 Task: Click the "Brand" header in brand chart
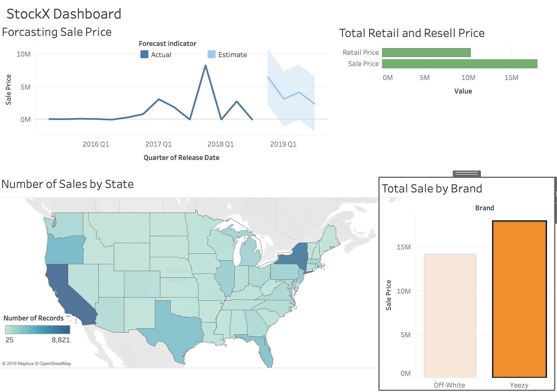[485, 208]
